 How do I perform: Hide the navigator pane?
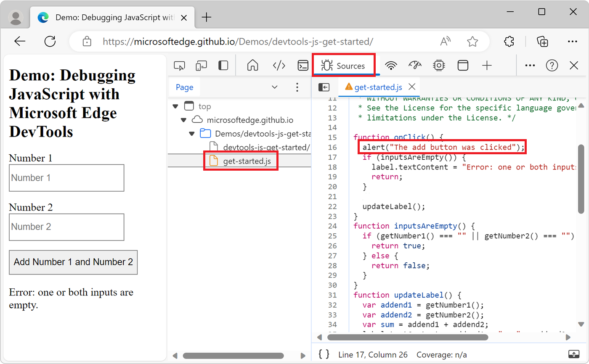[x=324, y=87]
